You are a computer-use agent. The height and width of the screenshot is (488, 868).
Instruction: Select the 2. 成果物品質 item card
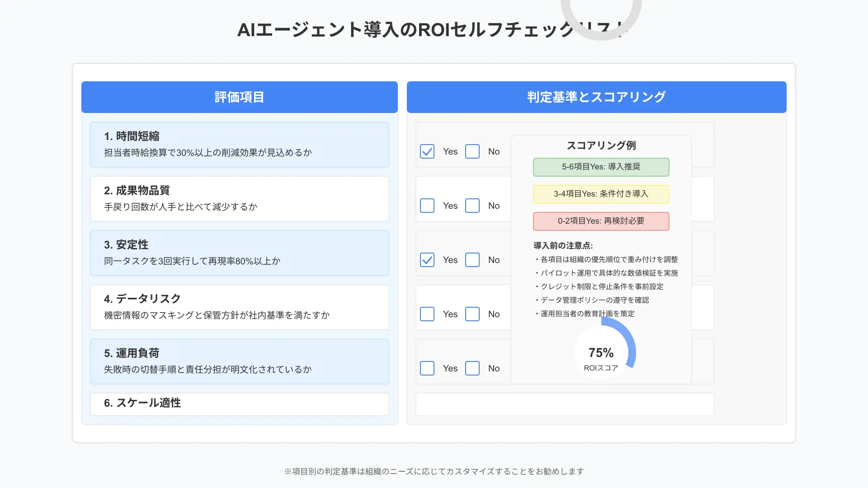tap(240, 199)
